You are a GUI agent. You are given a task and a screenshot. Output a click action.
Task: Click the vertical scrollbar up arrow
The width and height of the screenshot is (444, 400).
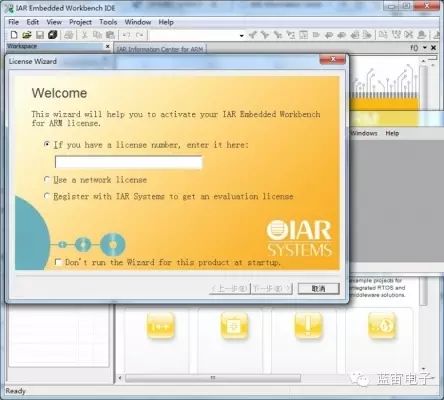point(424,61)
